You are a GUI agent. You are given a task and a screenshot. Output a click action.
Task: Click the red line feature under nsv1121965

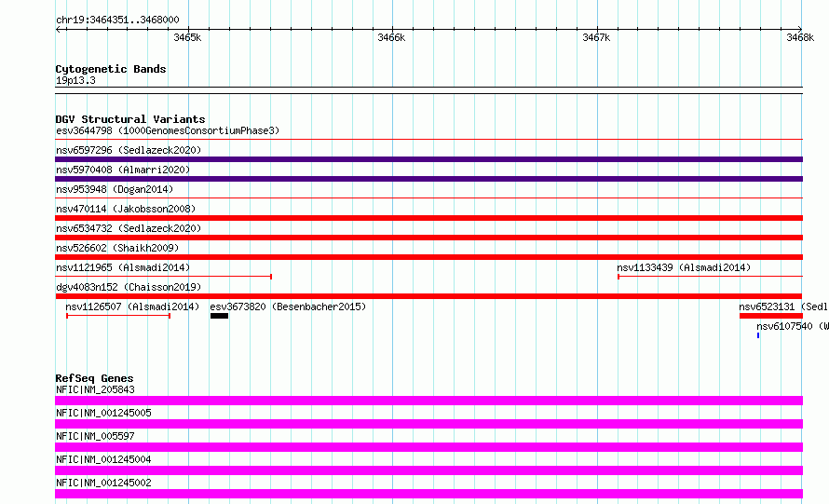[163, 277]
